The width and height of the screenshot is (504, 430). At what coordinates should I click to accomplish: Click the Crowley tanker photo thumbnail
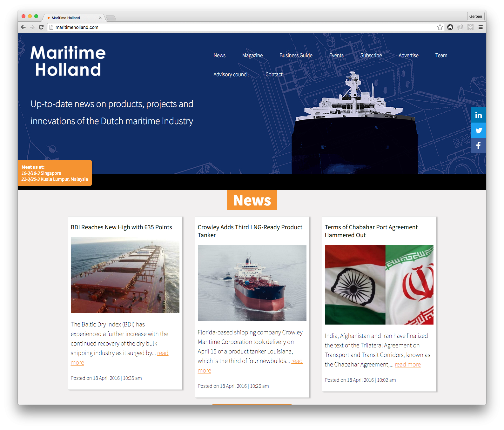pos(252,283)
